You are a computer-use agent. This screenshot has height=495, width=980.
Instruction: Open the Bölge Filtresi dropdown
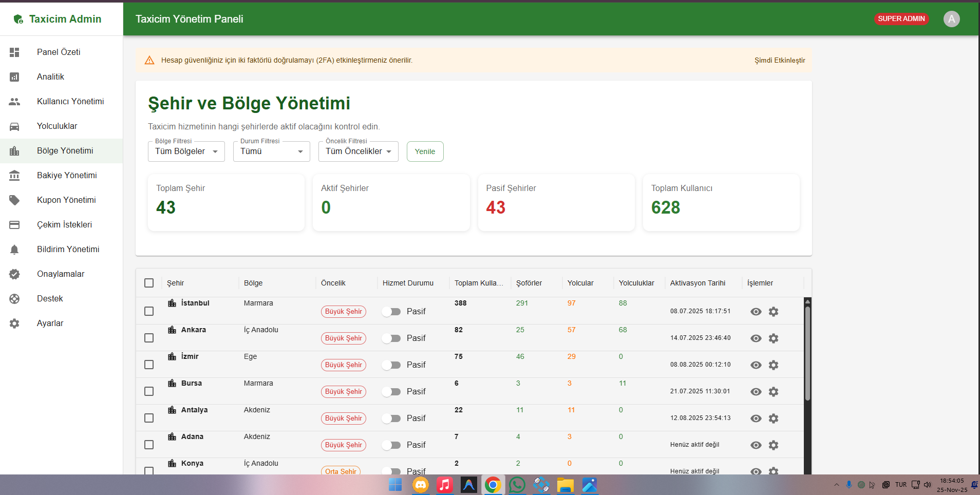[x=186, y=151]
